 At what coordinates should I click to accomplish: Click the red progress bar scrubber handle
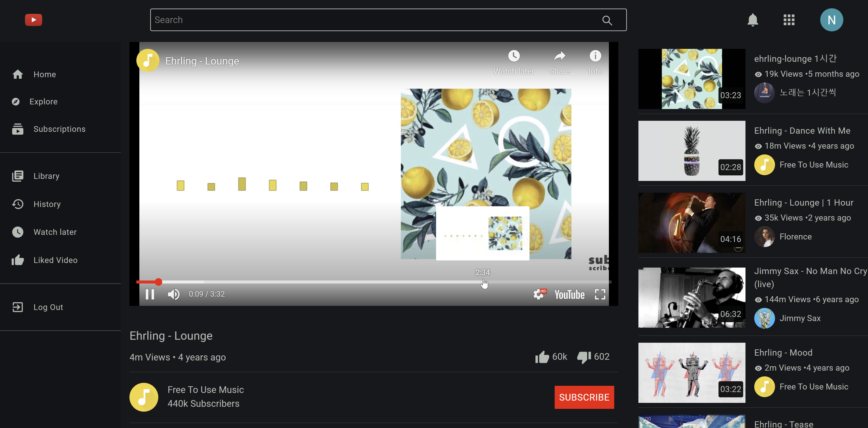tap(158, 282)
